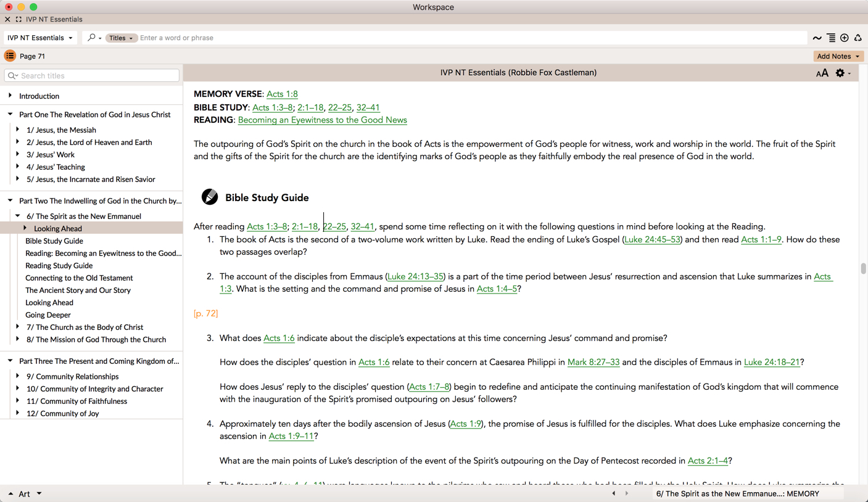The height and width of the screenshot is (502, 868).
Task: Click the Page 71 indicator
Action: (x=32, y=56)
